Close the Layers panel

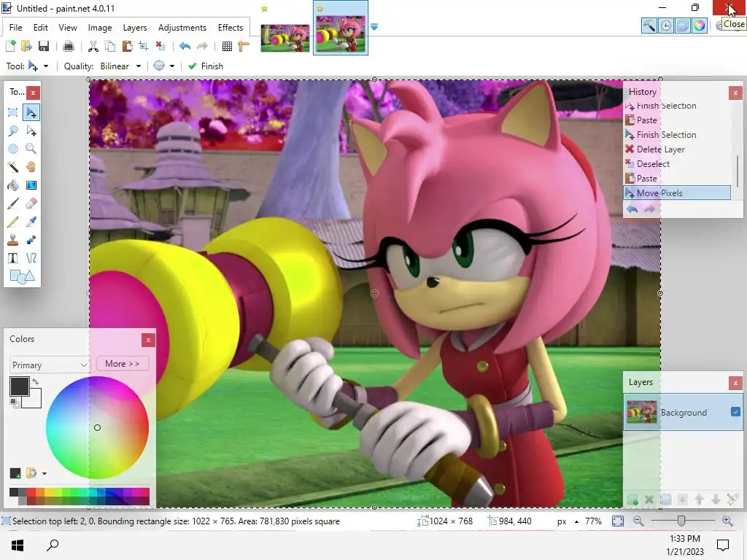[x=735, y=383]
